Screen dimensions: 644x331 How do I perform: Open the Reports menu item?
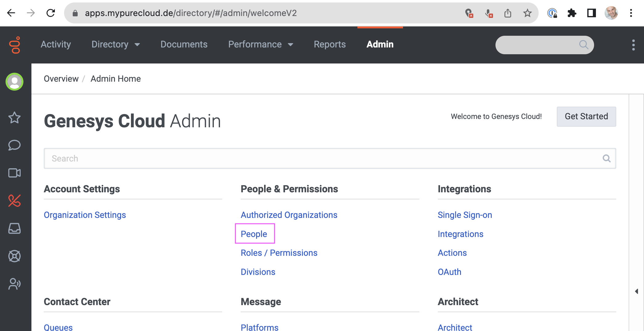tap(330, 44)
